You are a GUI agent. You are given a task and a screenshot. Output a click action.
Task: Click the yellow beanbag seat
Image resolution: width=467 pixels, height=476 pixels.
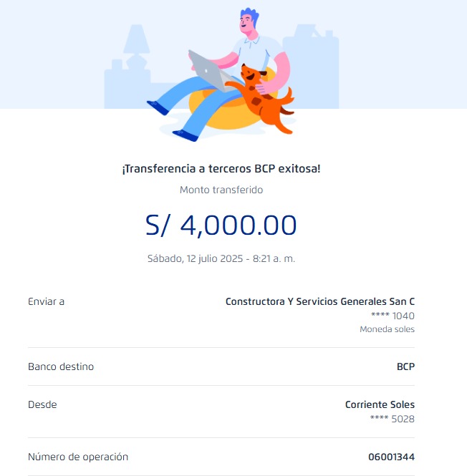click(222, 111)
